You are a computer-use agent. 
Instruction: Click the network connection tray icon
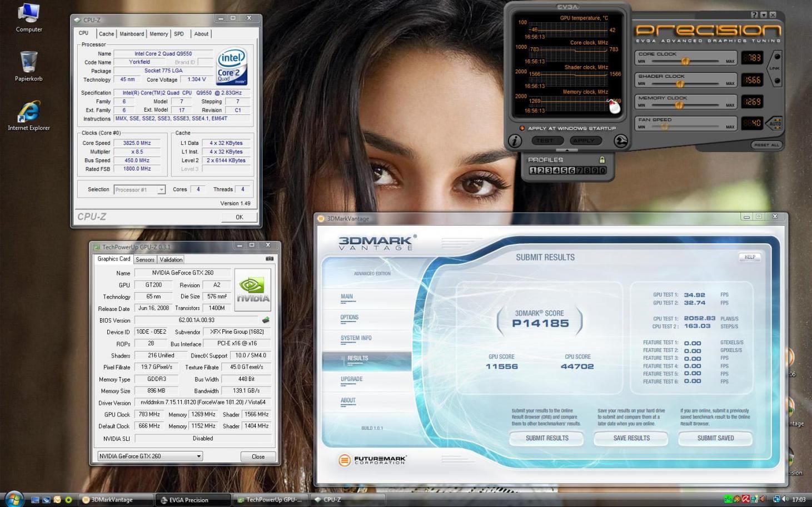pos(776,499)
